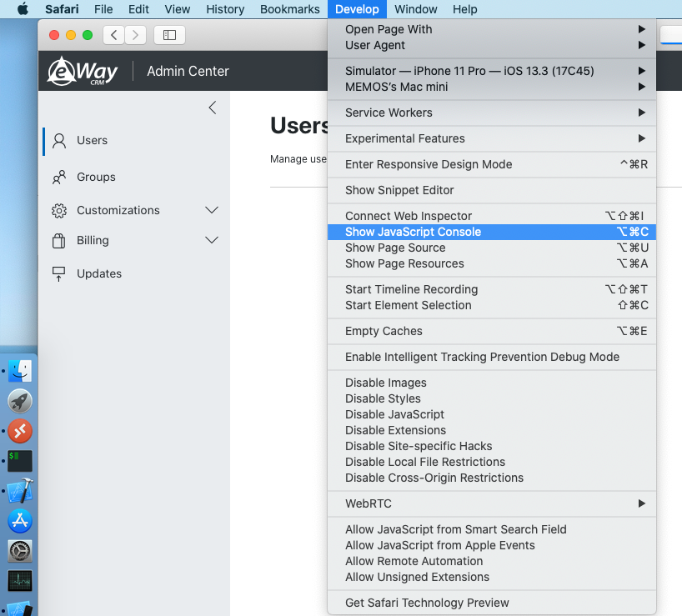Open the User Agent submenu
This screenshot has height=616, width=682.
pos(492,45)
